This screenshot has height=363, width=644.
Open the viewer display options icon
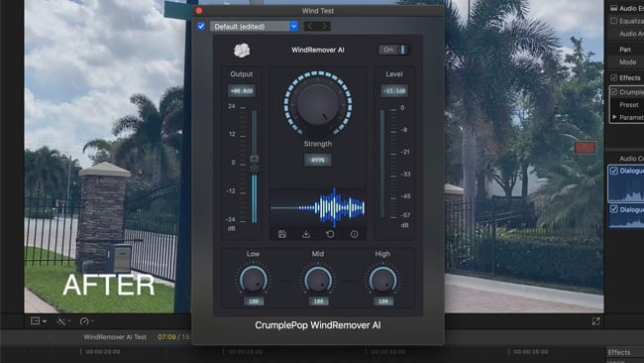39,321
